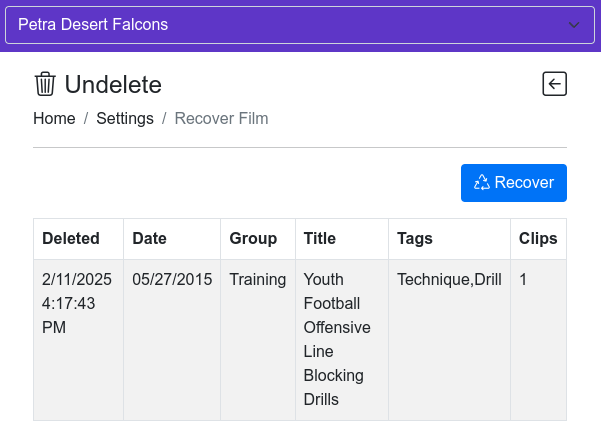The height and width of the screenshot is (441, 601).
Task: Click the Training group cell
Action: point(258,280)
